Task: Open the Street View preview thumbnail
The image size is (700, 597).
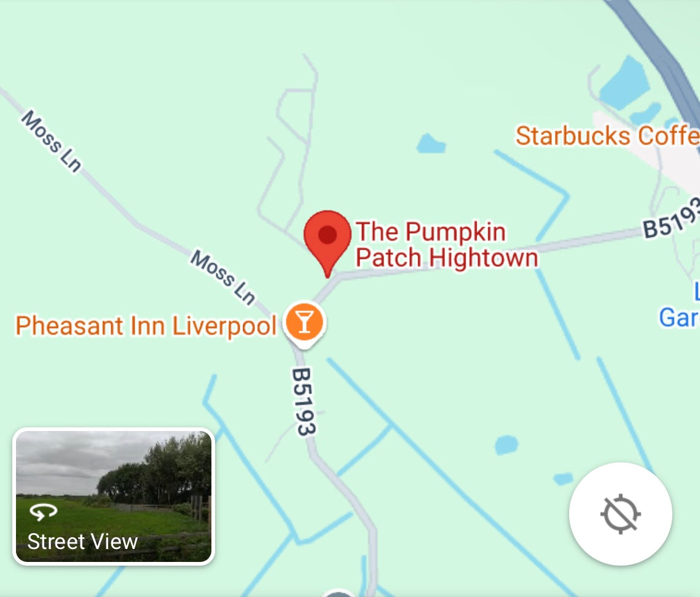Action: click(114, 497)
